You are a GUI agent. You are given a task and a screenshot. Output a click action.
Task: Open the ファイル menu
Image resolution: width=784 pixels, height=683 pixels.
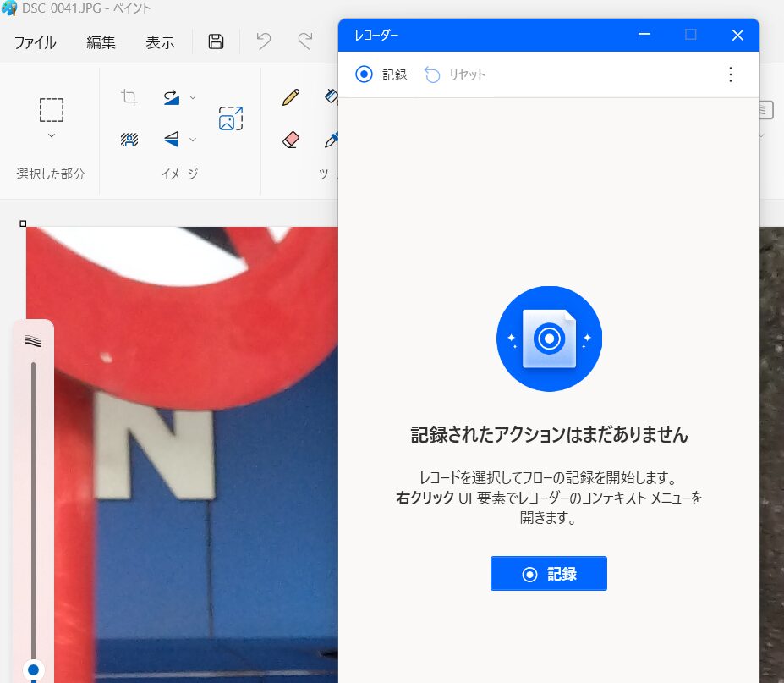pyautogui.click(x=35, y=42)
